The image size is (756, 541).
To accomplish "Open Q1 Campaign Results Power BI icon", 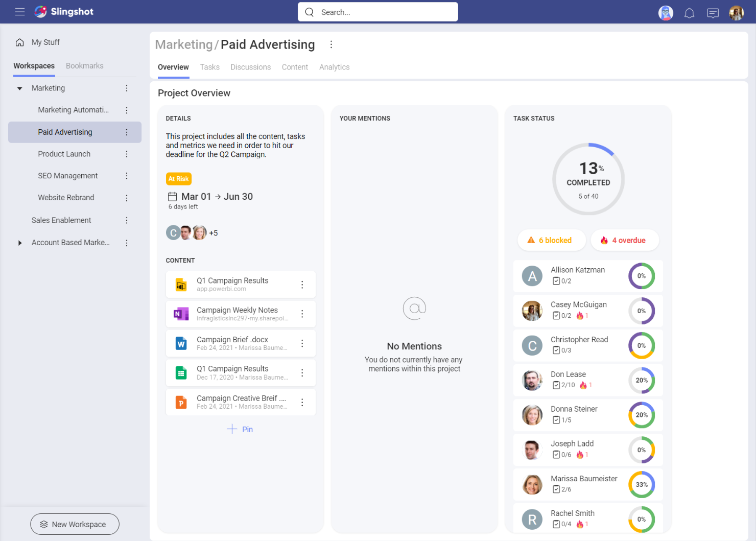I will [181, 285].
